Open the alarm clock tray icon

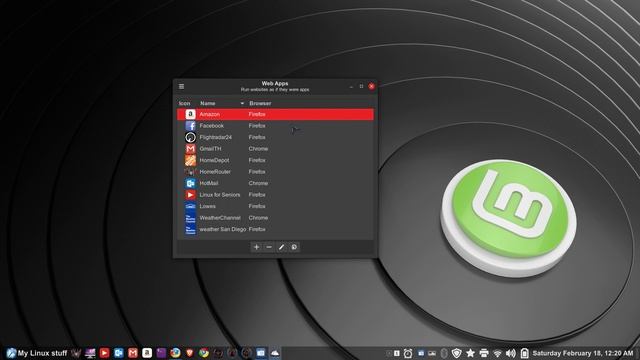click(408, 353)
